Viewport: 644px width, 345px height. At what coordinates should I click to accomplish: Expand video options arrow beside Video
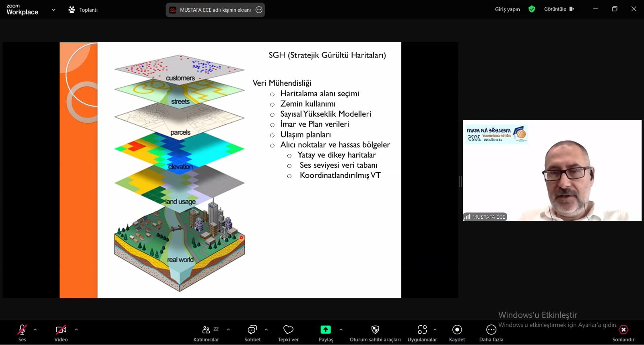(x=76, y=330)
